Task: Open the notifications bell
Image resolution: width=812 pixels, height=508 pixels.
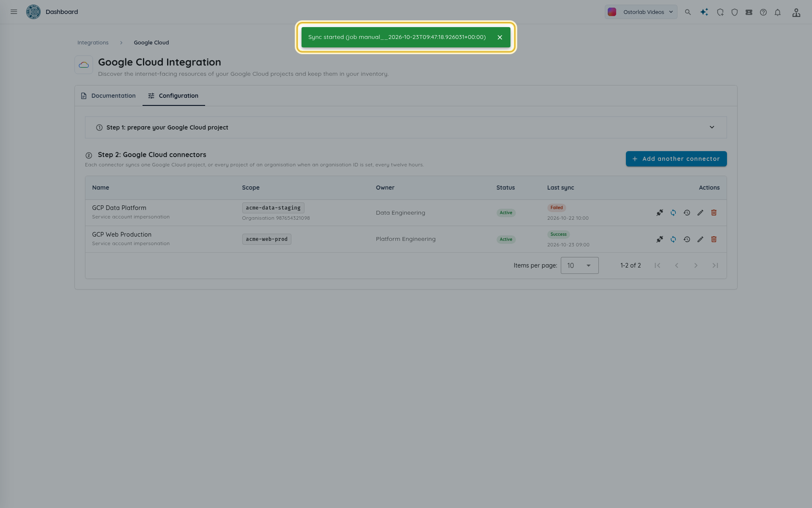Action: pos(778,12)
